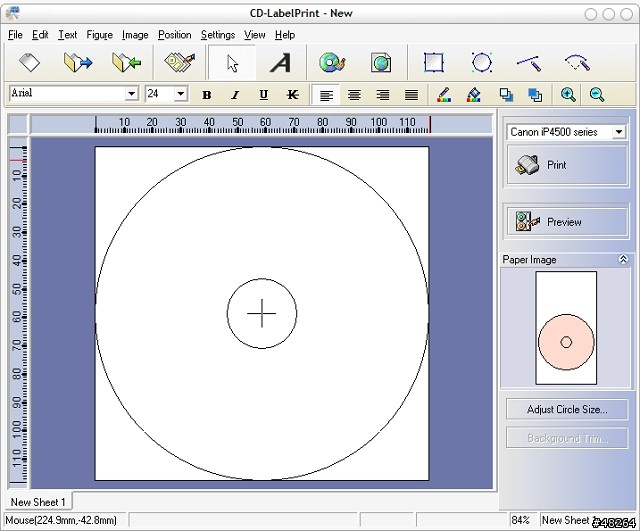Click the zoom out magnifier
The image size is (640, 531).
click(x=597, y=95)
